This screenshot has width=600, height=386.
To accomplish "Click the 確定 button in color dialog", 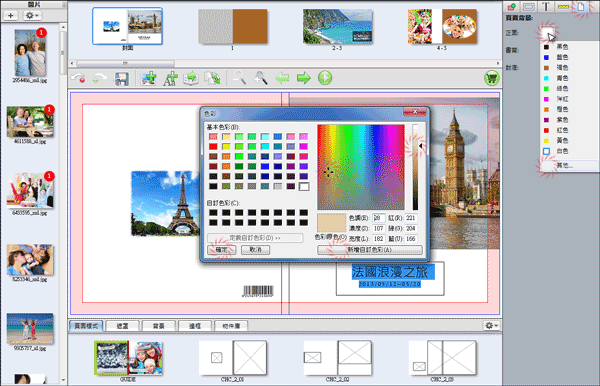I will pos(221,250).
